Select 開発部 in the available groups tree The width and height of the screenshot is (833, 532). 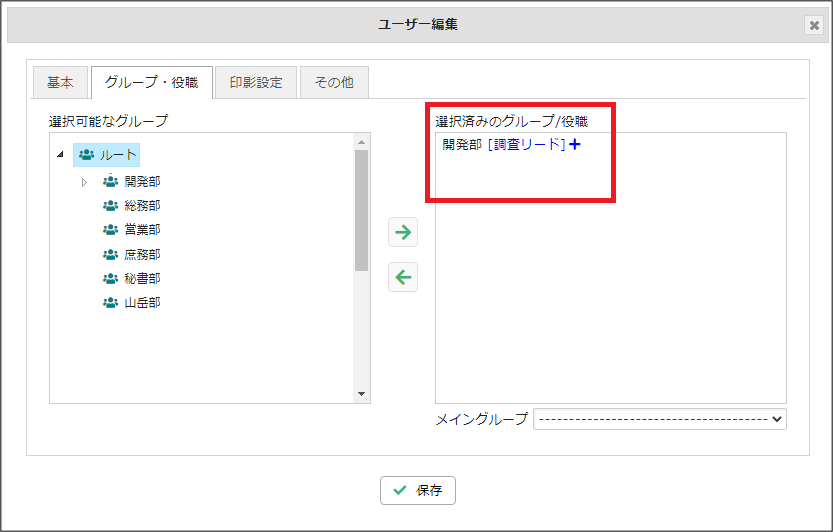click(142, 182)
